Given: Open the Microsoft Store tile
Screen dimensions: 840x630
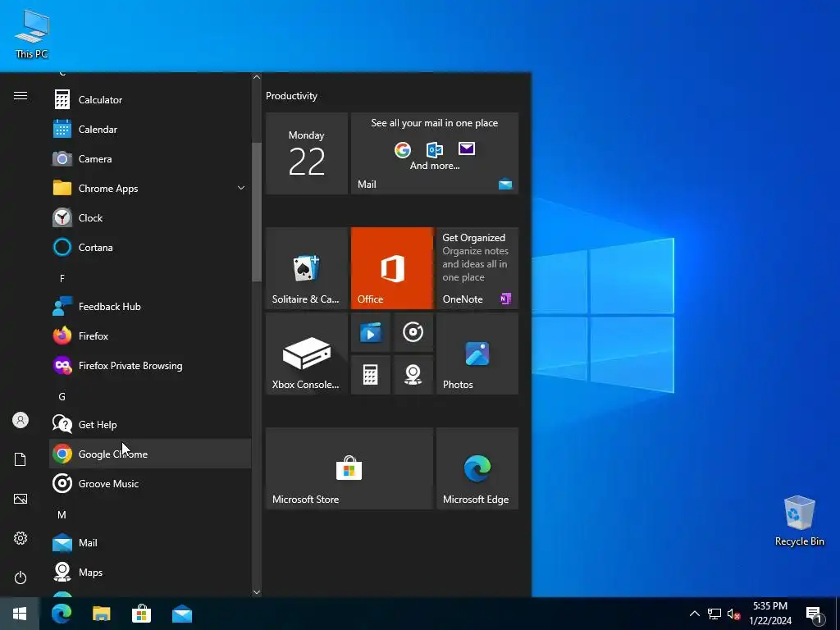Looking at the screenshot, I should pyautogui.click(x=349, y=468).
